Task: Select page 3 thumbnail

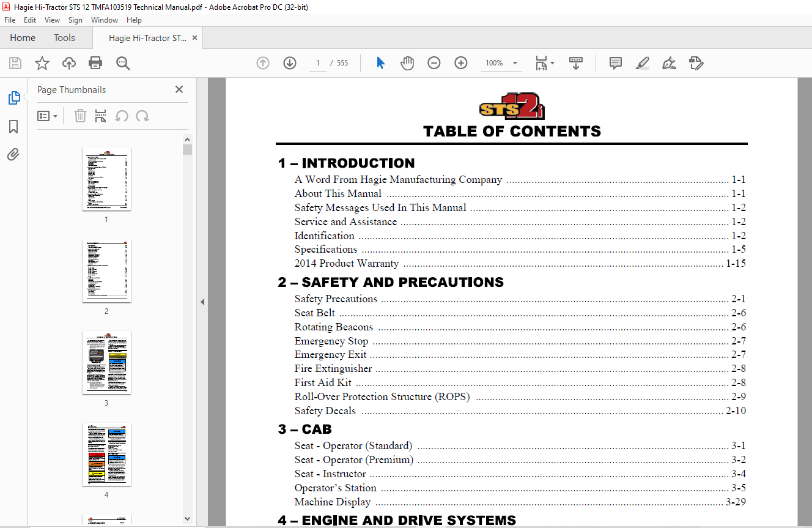Action: click(x=106, y=363)
